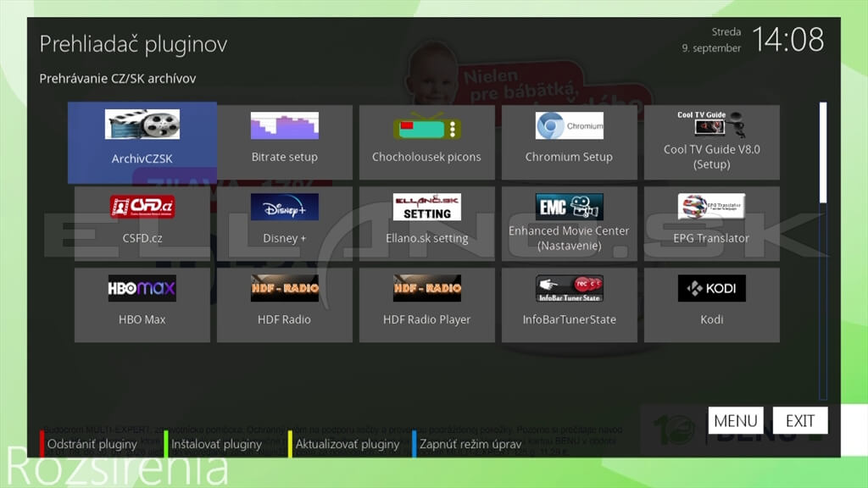
Task: Choose yellow Aktualizovať pluginy action
Action: [x=344, y=444]
